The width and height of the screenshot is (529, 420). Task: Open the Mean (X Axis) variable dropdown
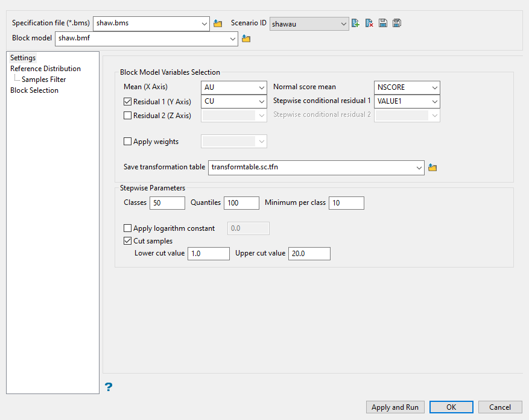[233, 87]
